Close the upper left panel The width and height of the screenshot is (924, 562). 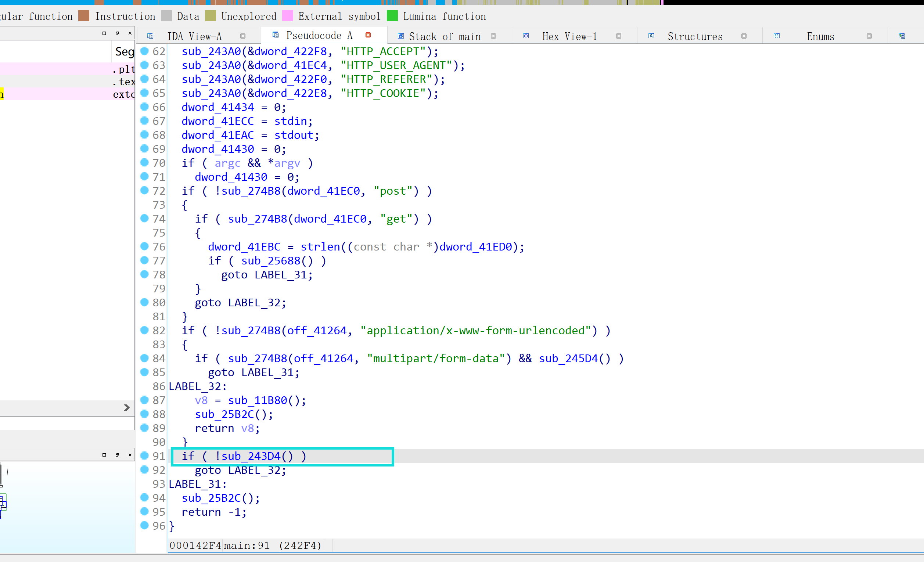(130, 33)
